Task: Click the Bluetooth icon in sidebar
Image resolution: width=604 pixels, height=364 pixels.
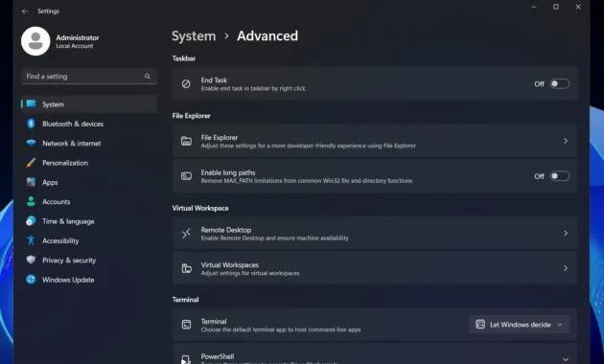Action: [x=32, y=124]
